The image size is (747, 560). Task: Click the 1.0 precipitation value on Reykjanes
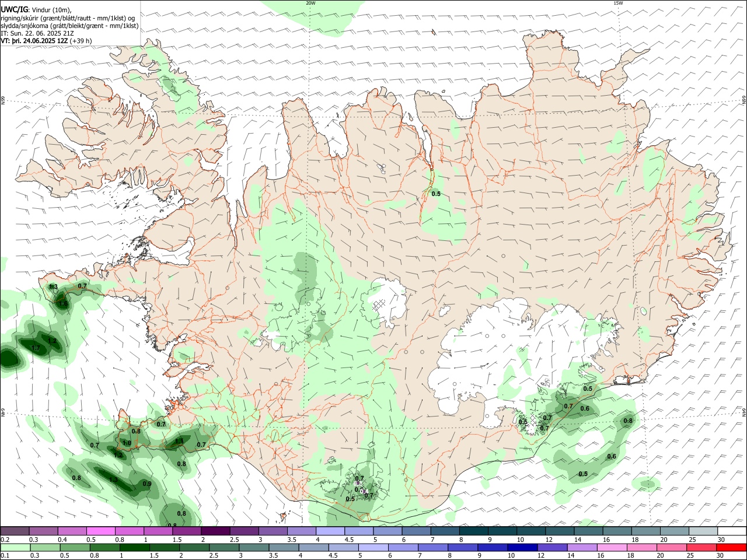coord(127,443)
